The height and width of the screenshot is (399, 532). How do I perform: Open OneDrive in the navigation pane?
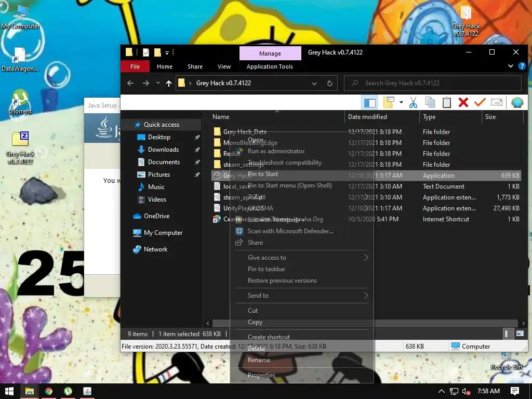click(156, 216)
